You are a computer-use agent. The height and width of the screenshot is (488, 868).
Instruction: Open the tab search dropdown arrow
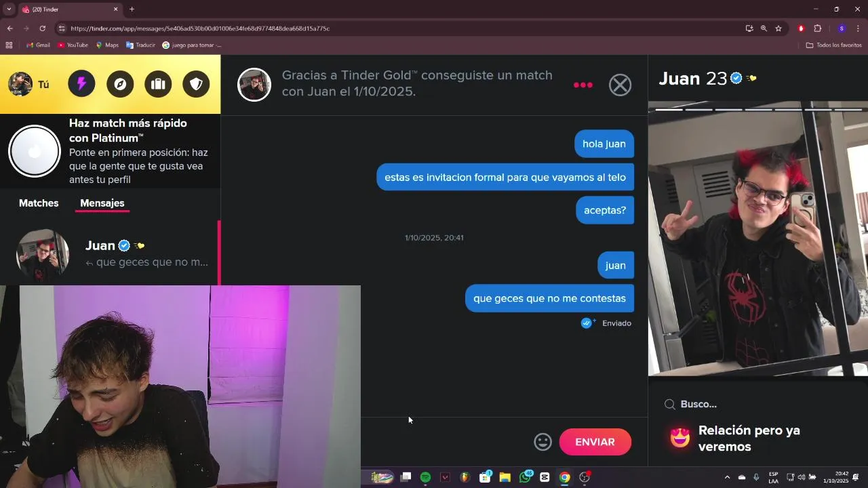pyautogui.click(x=9, y=9)
